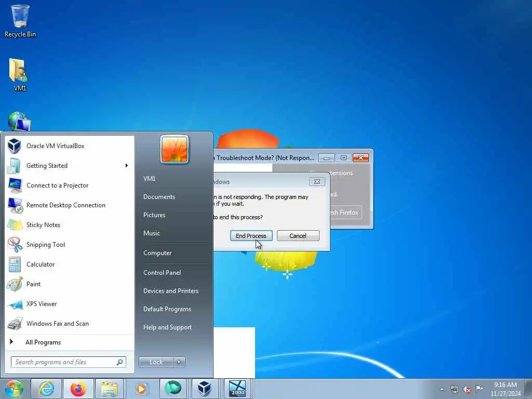Viewport: 532px width, 399px height.
Task: Open Getting Started in Start menu
Action: pos(70,166)
